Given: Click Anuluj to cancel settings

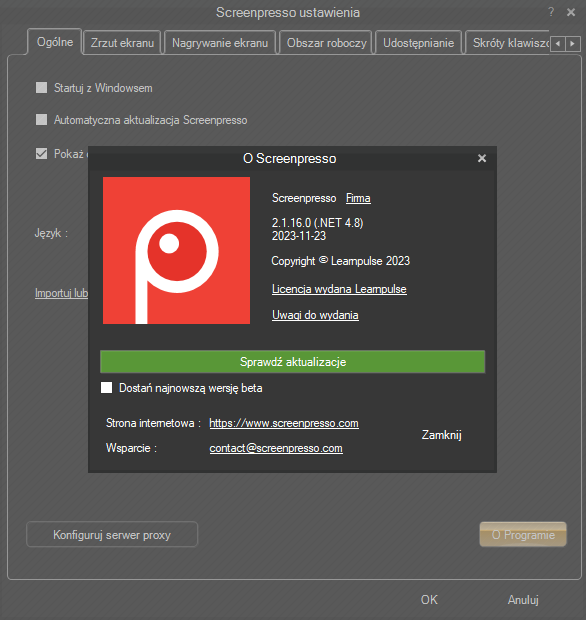Looking at the screenshot, I should click(523, 600).
